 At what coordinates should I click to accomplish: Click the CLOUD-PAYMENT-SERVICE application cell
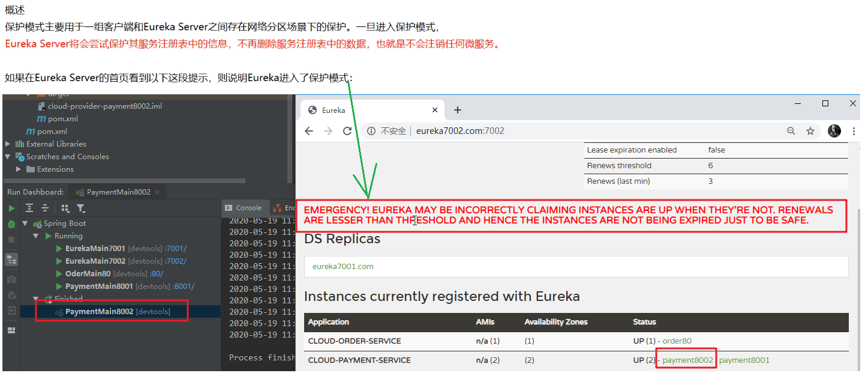pos(359,360)
